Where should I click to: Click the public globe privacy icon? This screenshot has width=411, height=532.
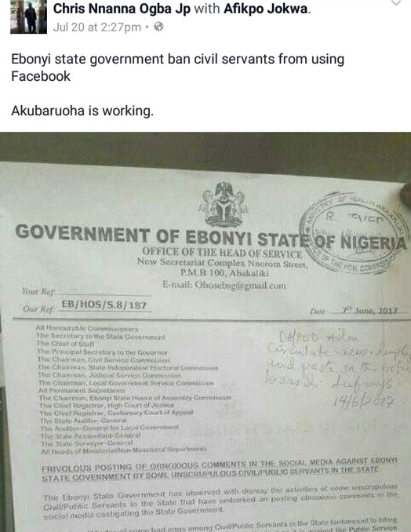coord(158,27)
